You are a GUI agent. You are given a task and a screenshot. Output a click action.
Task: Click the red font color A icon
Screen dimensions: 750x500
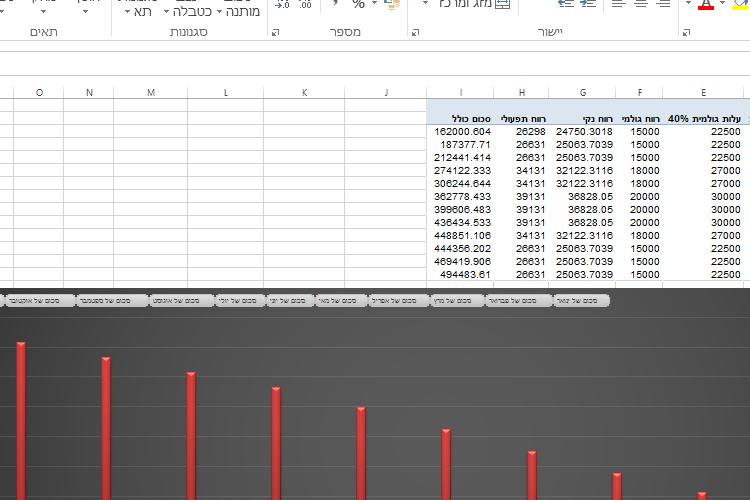706,5
